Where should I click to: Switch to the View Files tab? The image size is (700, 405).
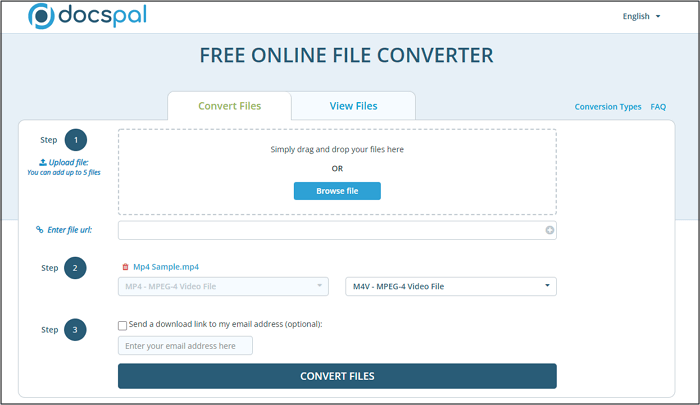point(353,106)
